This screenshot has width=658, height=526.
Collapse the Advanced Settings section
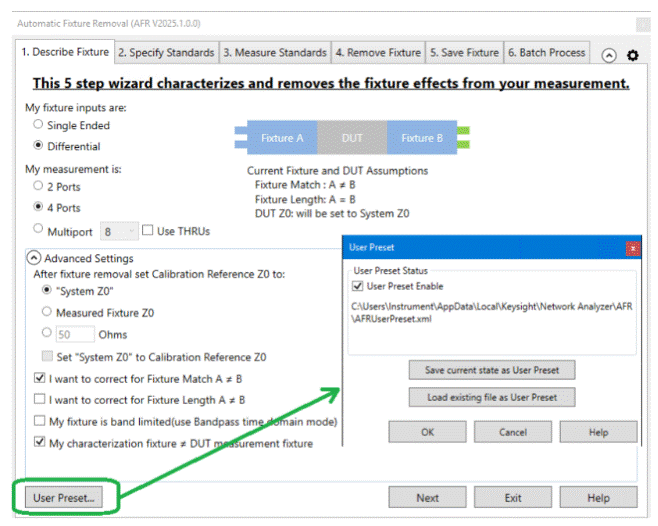point(35,258)
